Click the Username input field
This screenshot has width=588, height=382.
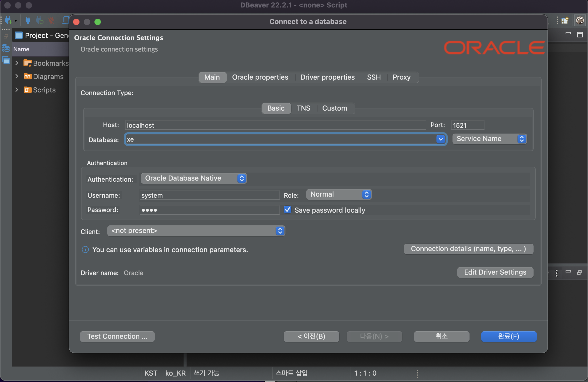(x=209, y=195)
